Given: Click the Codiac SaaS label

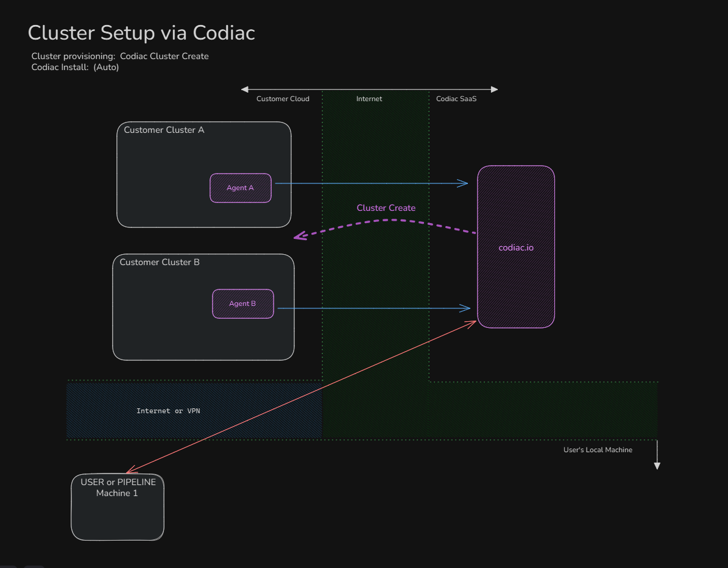Looking at the screenshot, I should pyautogui.click(x=456, y=98).
